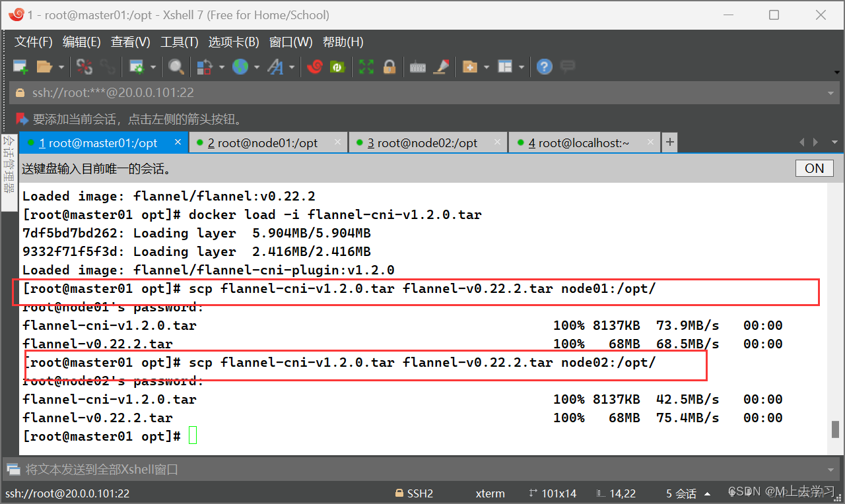Click the Reconnect chain icon

107,67
